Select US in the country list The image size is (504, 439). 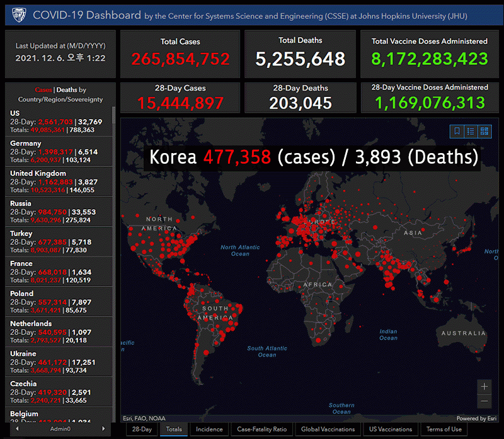[59, 122]
